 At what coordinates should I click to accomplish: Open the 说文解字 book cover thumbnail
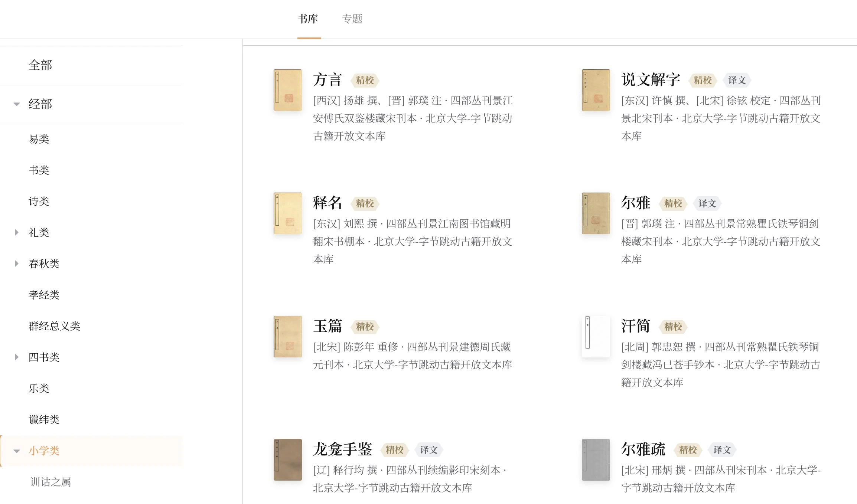[595, 90]
